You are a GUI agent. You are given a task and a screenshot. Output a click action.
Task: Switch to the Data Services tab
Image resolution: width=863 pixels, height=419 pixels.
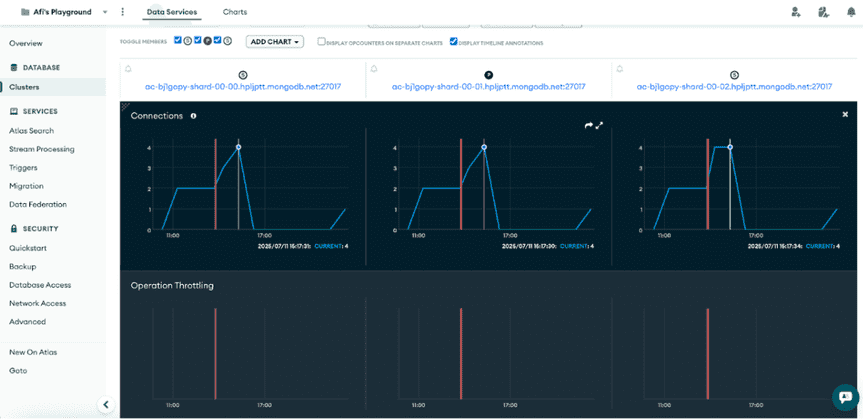pyautogui.click(x=172, y=12)
